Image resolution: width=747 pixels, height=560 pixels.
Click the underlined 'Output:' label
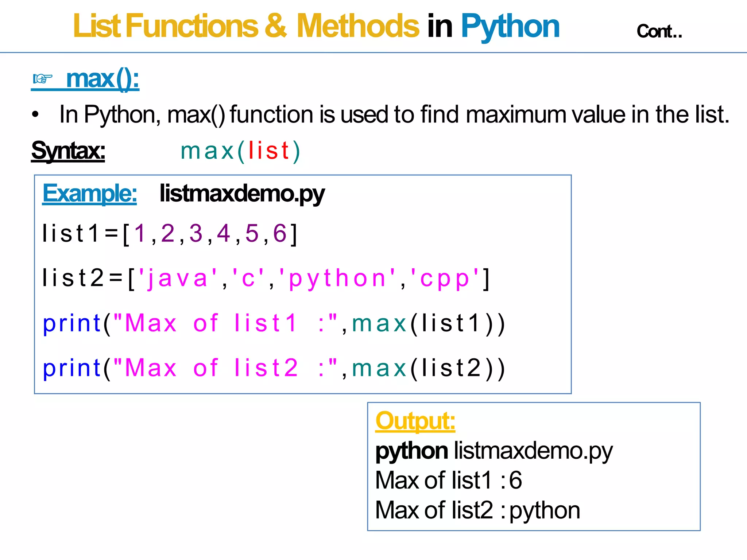(415, 421)
